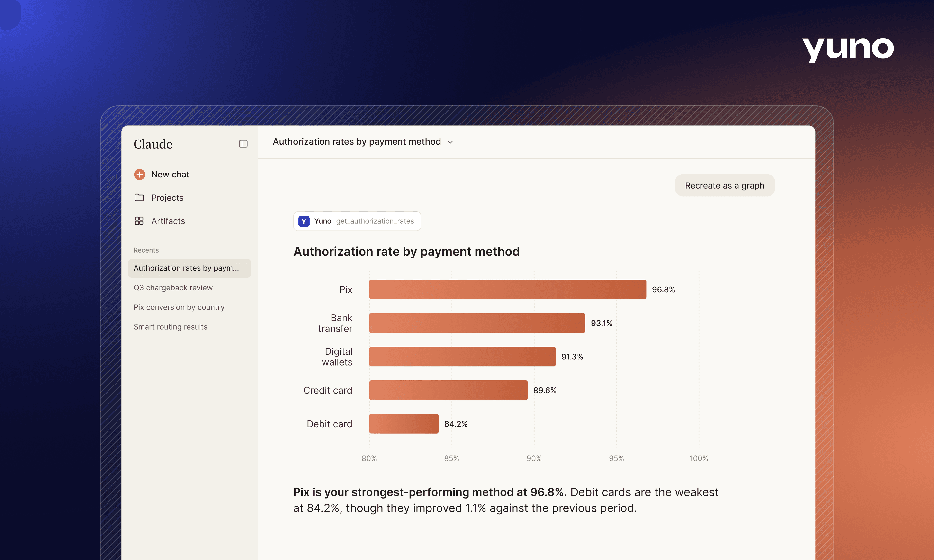Viewport: 934px width, 560px height.
Task: Click the 96.8% value label
Action: 663,289
